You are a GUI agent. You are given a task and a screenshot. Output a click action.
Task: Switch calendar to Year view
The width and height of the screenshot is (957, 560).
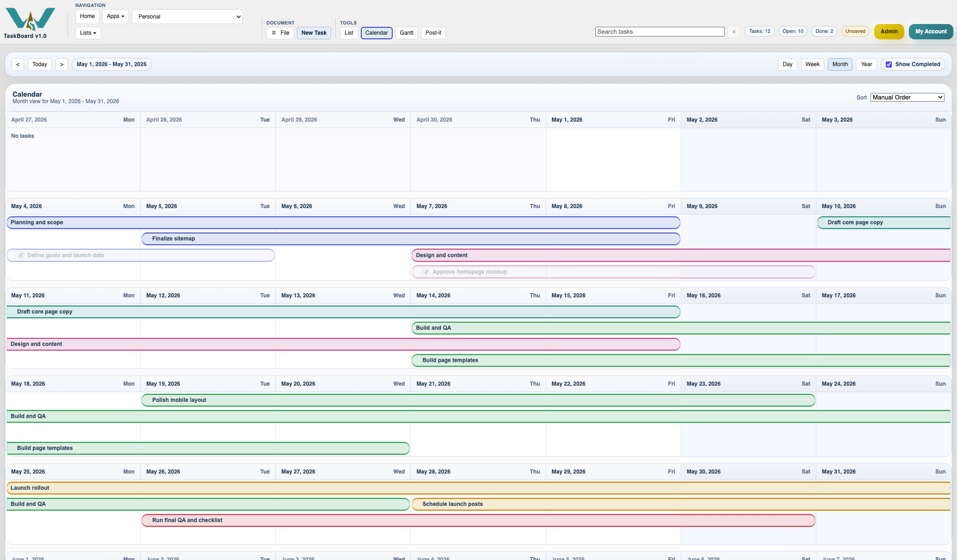tap(867, 64)
